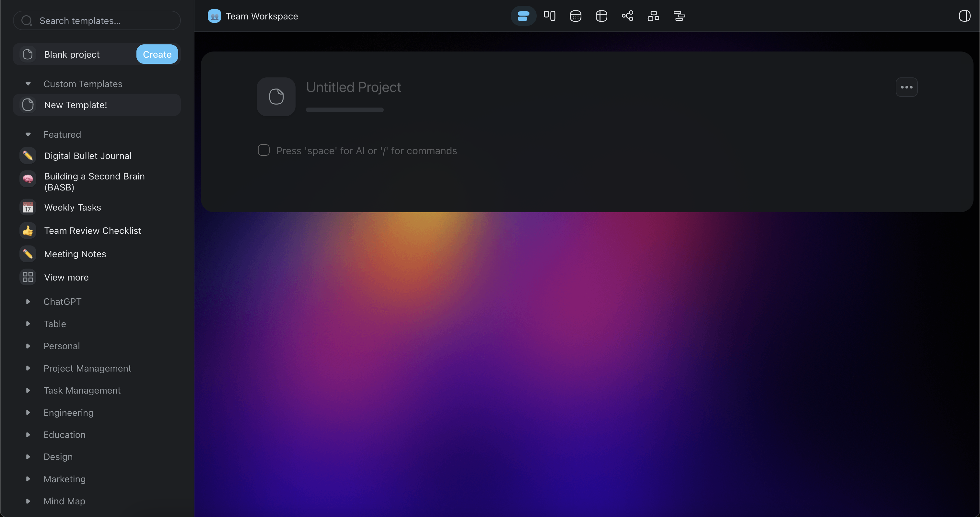Select the Meeting Notes template
The width and height of the screenshot is (980, 517).
75,254
